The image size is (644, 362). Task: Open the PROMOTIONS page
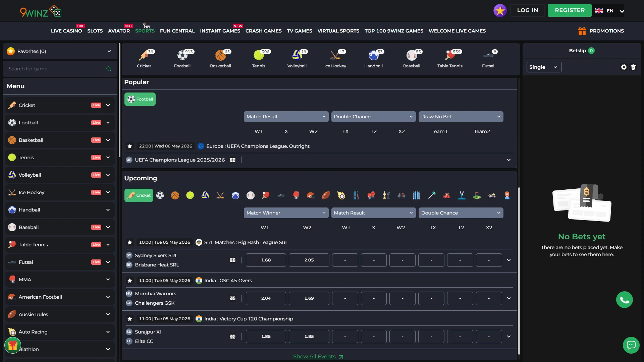pos(601,31)
